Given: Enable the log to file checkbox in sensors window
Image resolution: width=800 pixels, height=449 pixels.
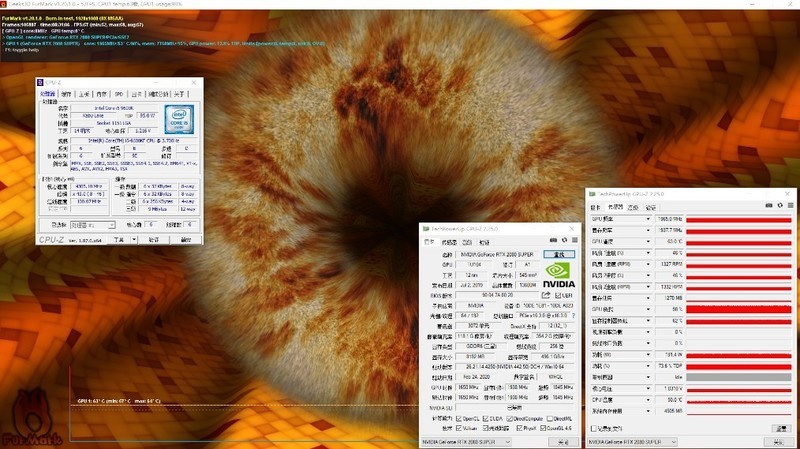Looking at the screenshot, I should 593,428.
